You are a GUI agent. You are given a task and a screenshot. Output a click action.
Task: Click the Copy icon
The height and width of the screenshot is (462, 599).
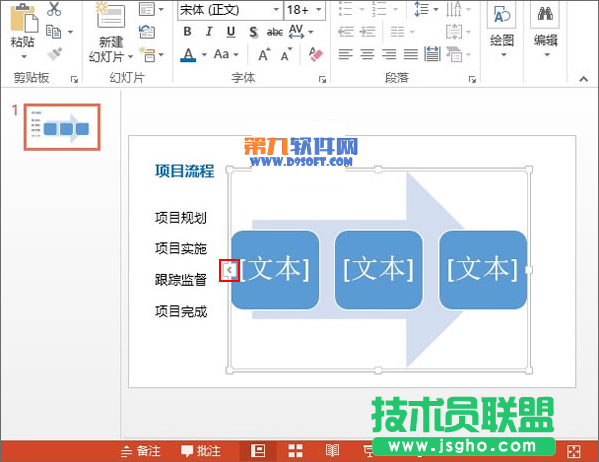[53, 32]
